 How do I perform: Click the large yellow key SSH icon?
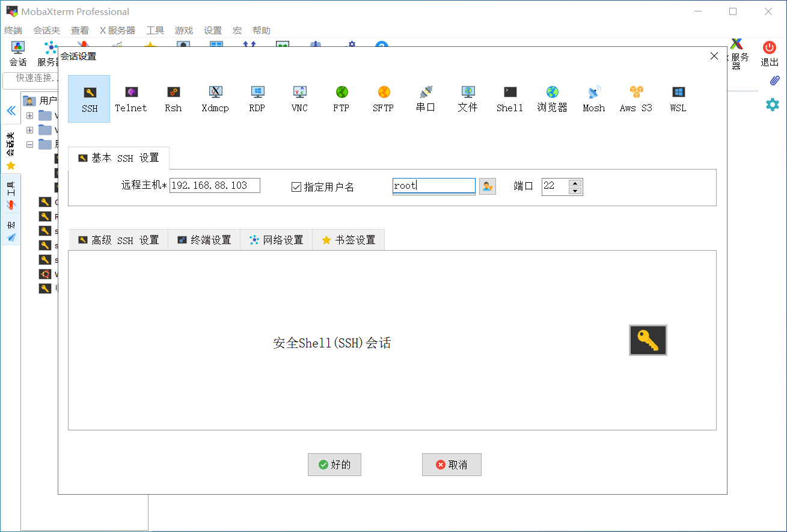[x=648, y=340]
